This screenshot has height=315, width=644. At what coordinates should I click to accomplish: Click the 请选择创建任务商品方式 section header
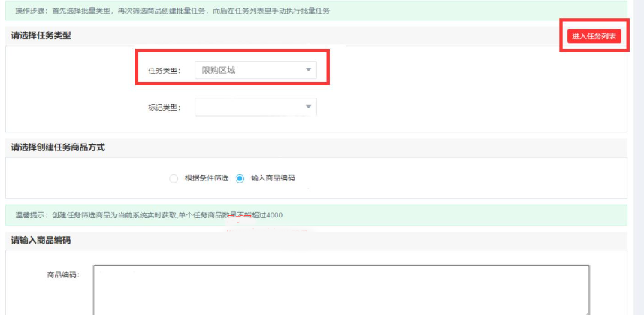57,147
